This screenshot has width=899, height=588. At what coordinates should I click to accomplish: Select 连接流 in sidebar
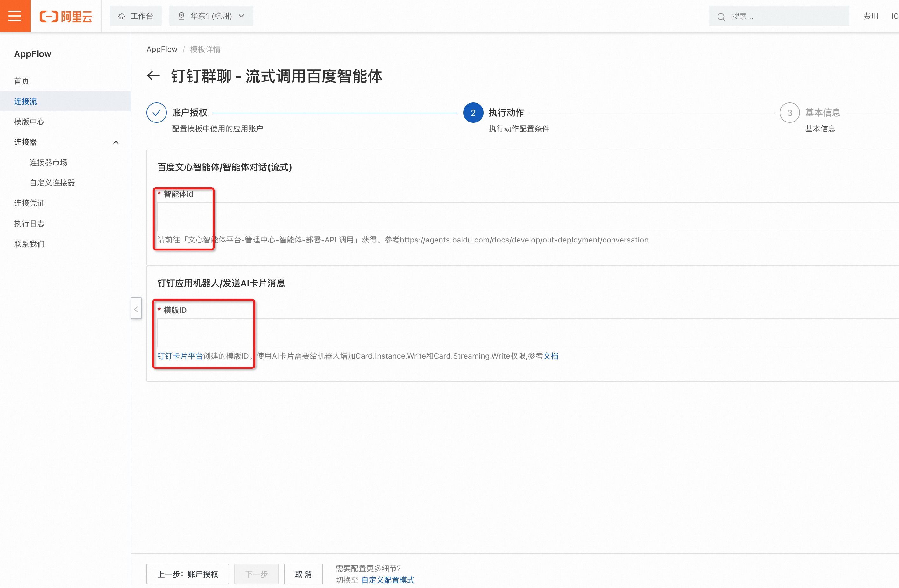(26, 101)
